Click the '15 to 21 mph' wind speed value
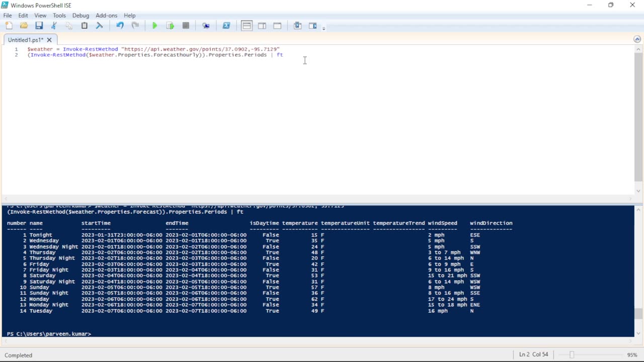 (x=447, y=276)
